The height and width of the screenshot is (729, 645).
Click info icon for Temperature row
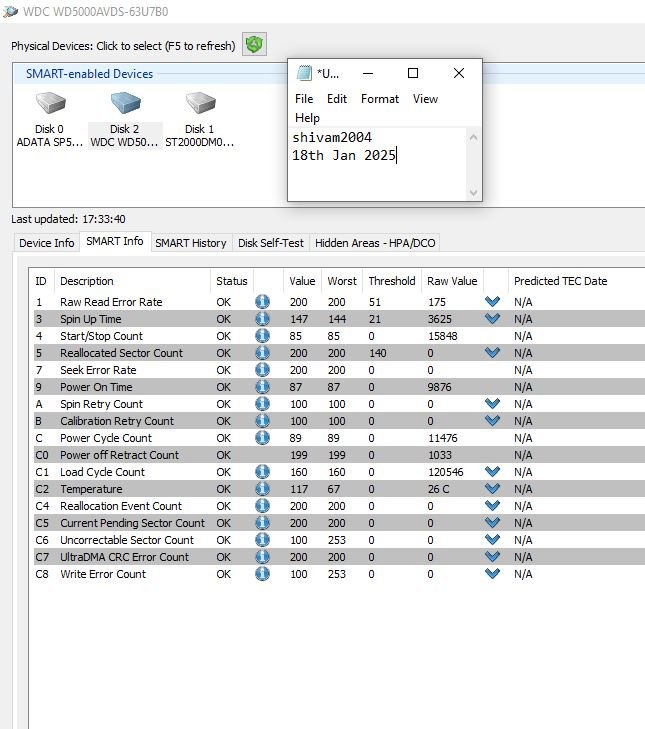coord(262,489)
